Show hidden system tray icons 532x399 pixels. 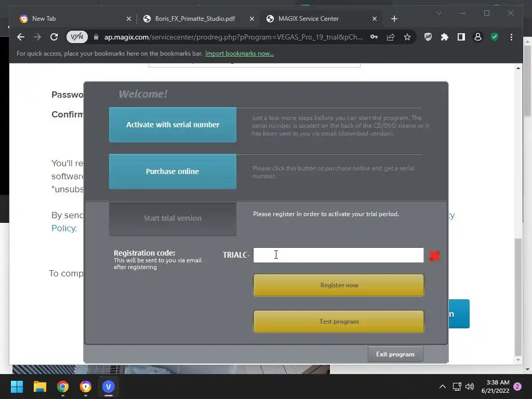[443, 387]
